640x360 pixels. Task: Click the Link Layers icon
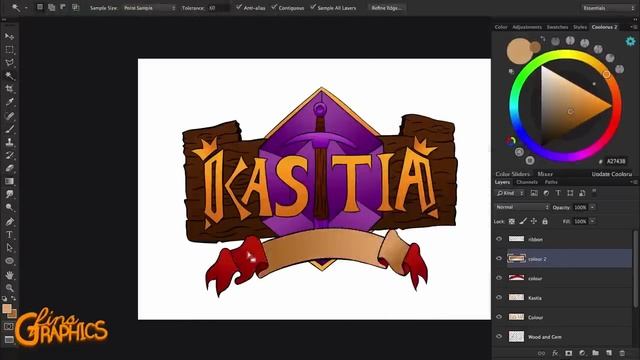(541, 353)
